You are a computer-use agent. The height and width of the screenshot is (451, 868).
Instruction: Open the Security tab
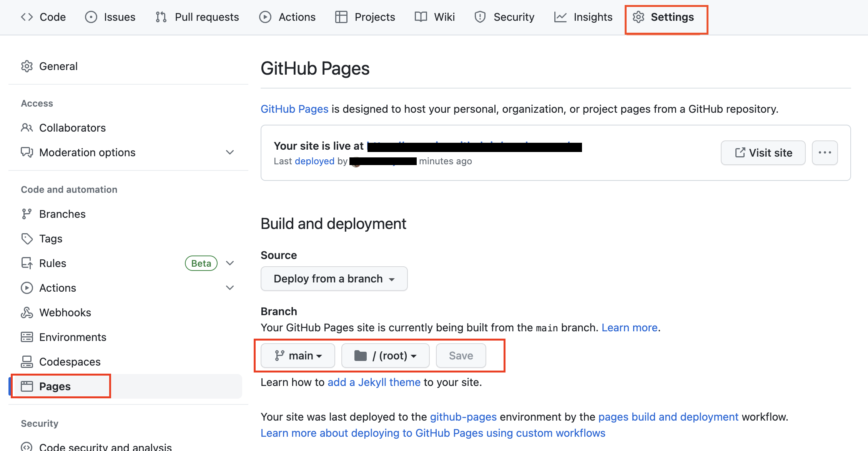coord(504,17)
